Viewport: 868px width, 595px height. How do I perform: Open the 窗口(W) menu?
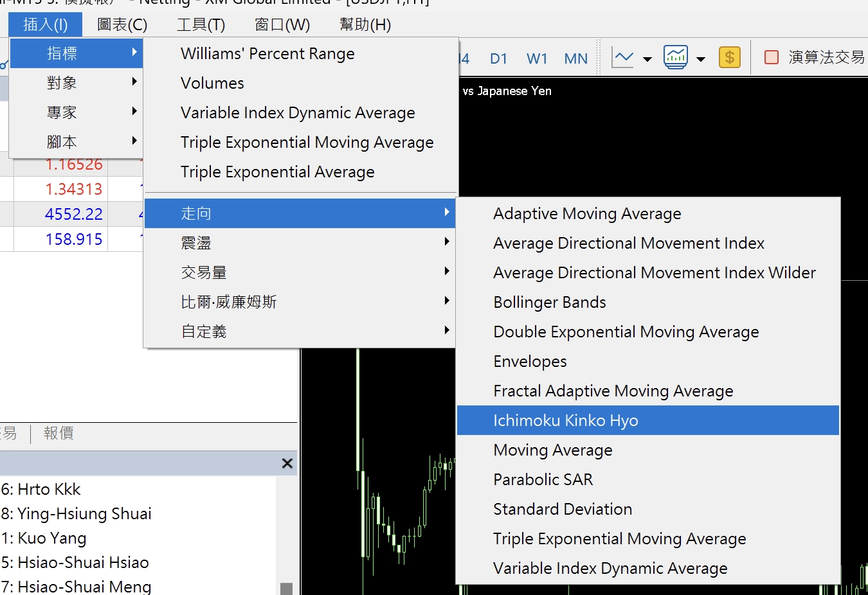click(x=282, y=24)
